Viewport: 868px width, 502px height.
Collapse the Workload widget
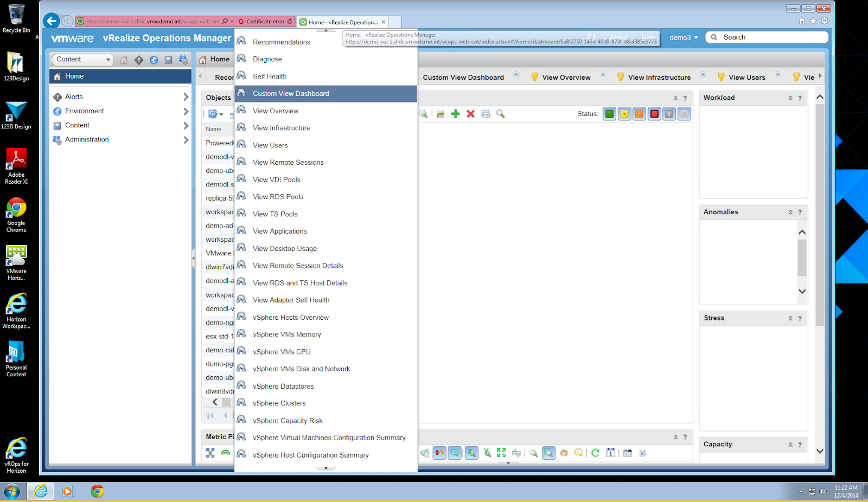coord(790,98)
